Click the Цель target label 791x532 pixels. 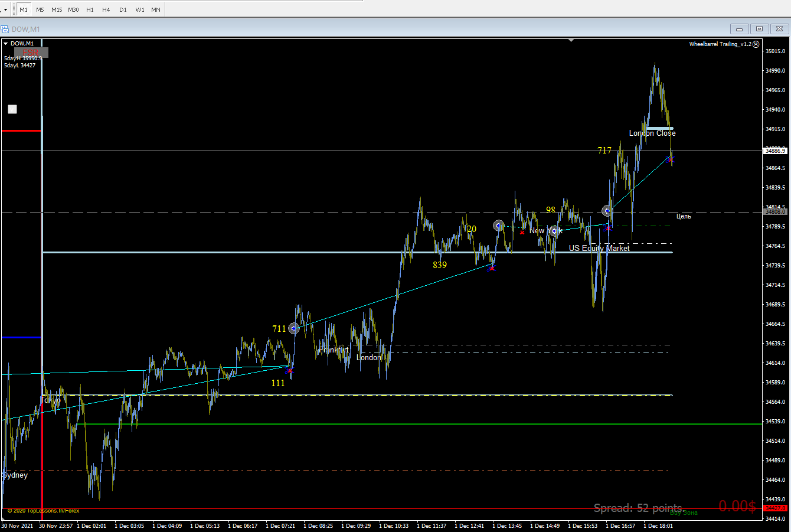684,217
